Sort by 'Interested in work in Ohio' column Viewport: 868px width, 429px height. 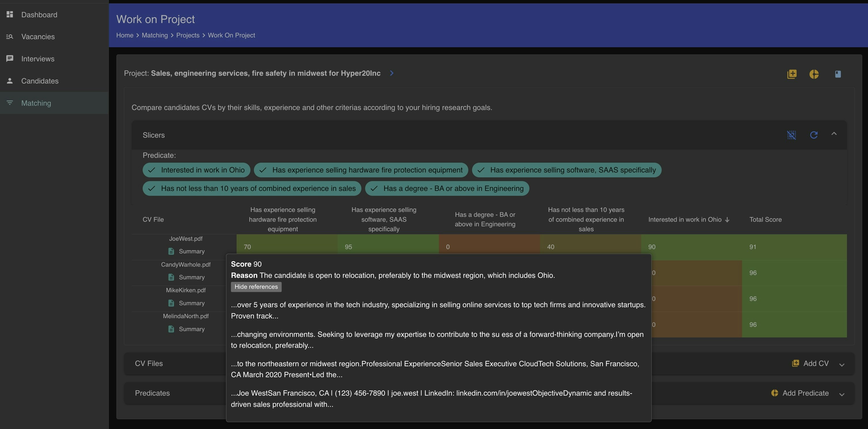tap(684, 220)
